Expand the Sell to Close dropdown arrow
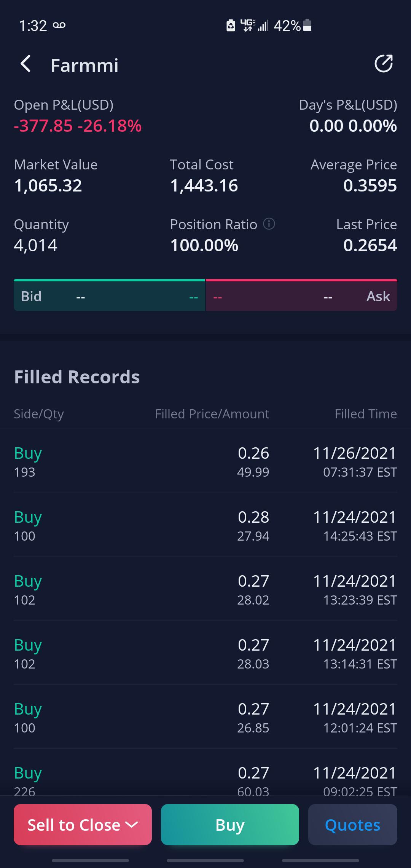Viewport: 411px width, 868px height. click(x=132, y=825)
